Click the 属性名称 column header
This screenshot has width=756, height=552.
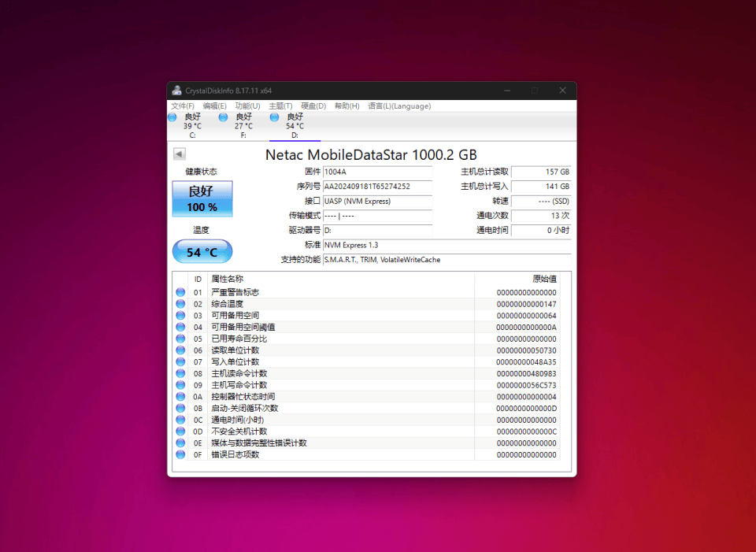pyautogui.click(x=228, y=280)
